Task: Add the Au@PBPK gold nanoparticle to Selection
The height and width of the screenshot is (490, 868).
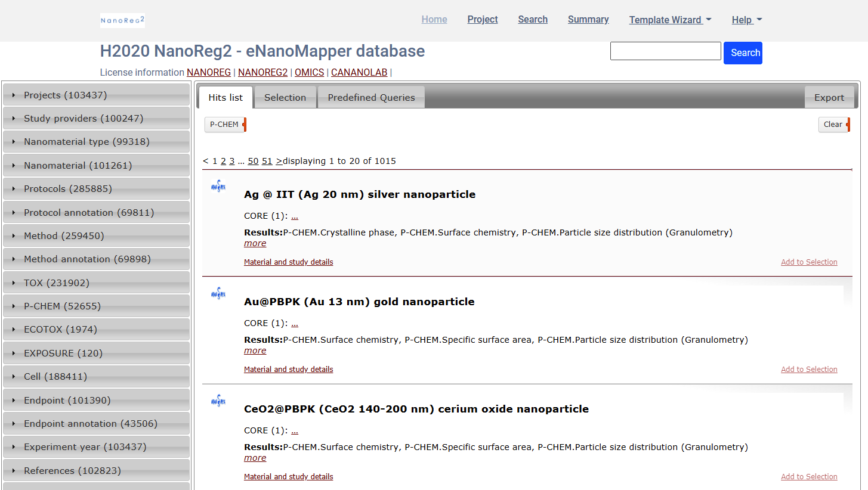Action: pos(809,369)
